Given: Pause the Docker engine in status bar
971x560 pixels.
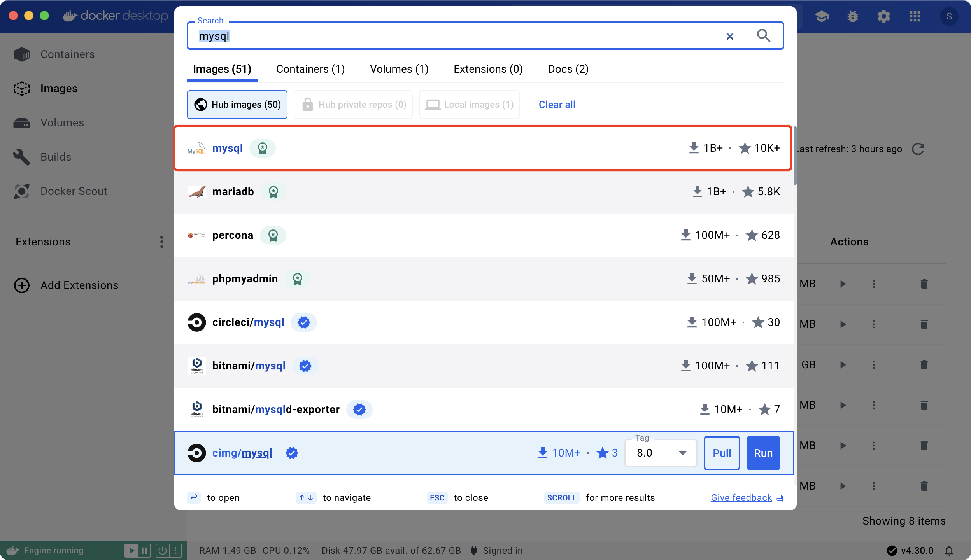Looking at the screenshot, I should pyautogui.click(x=144, y=551).
